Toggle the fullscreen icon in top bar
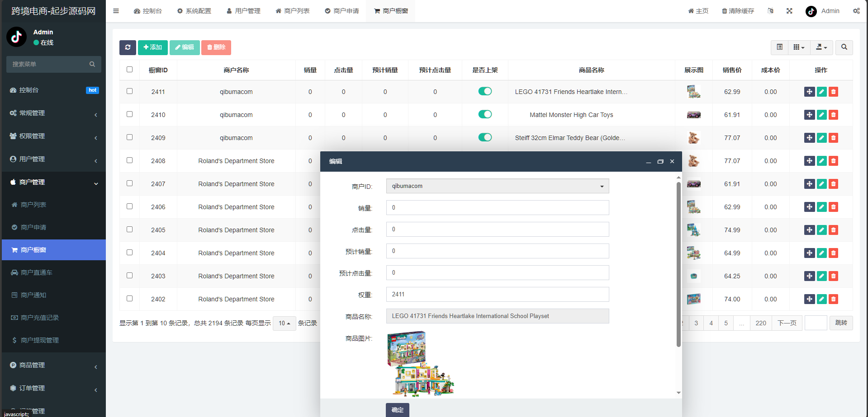 pyautogui.click(x=789, y=11)
